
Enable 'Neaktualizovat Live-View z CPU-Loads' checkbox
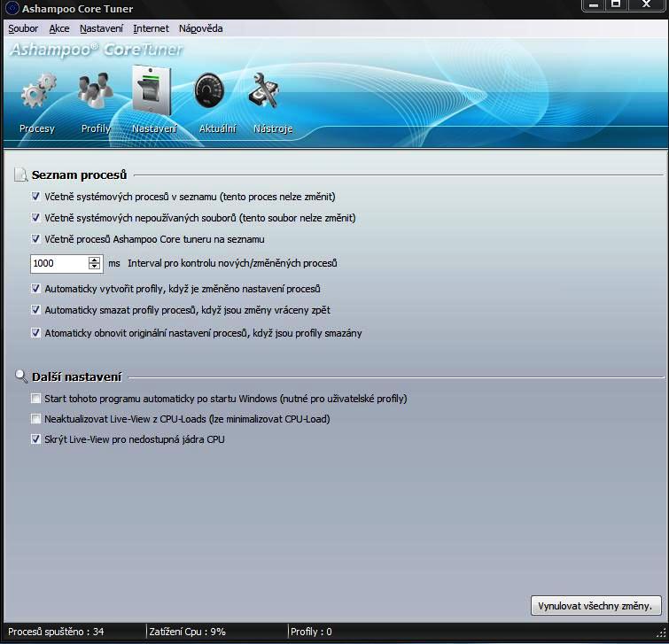[35, 419]
